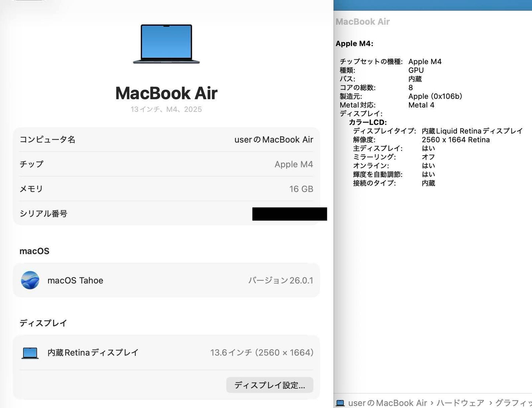Click the オンライン label
The width and height of the screenshot is (532, 408).
coord(371,166)
